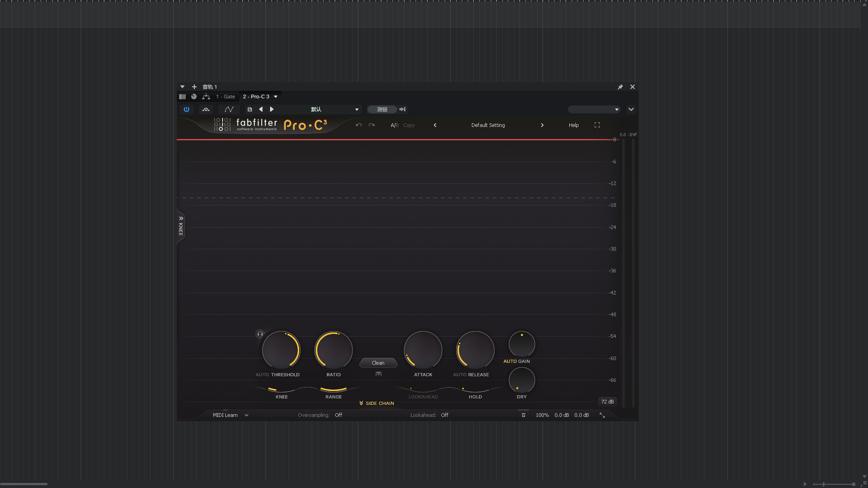The image size is (868, 488).
Task: Click the redo arrow in the Pro-C header
Action: coord(372,125)
